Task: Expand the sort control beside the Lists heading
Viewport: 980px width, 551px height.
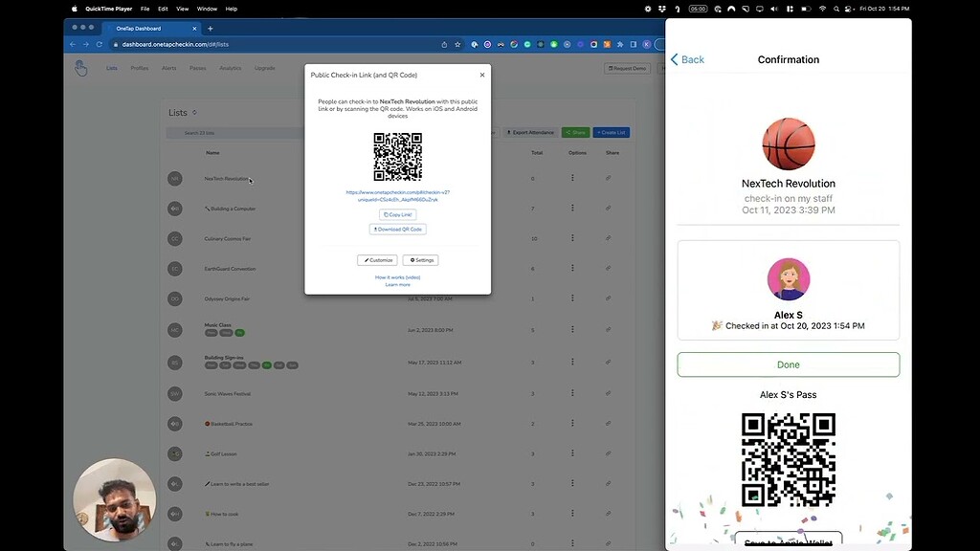Action: click(194, 113)
